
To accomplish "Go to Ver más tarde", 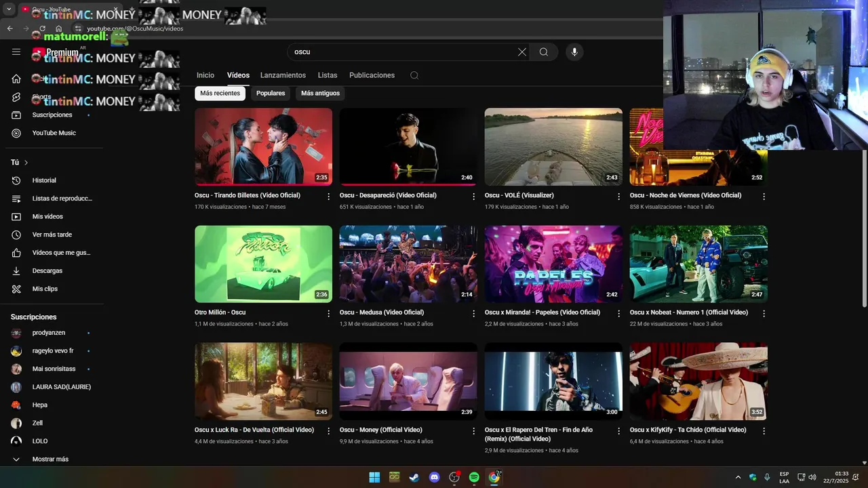I will [x=52, y=235].
